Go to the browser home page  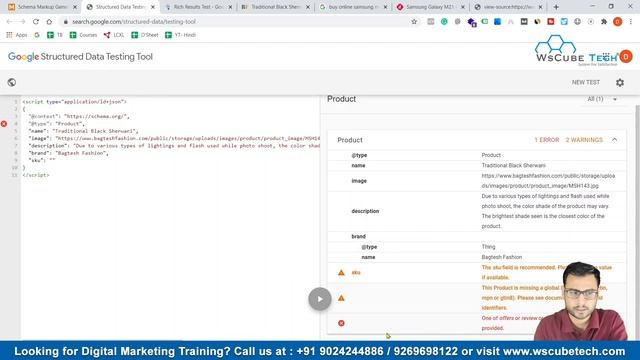[x=49, y=22]
